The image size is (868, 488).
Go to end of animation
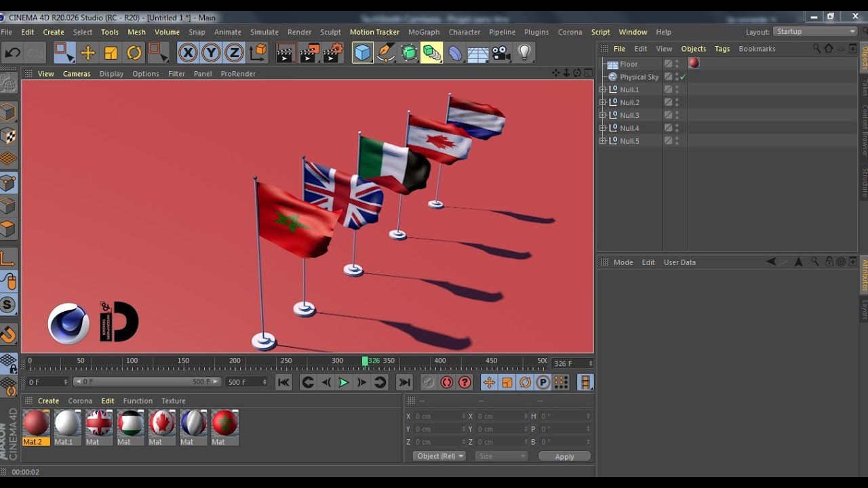tap(404, 382)
